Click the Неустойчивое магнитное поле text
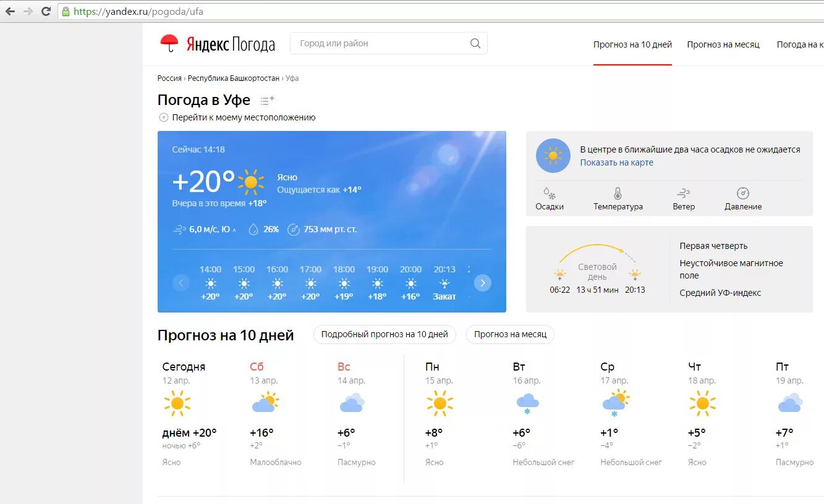The image size is (824, 504). pyautogui.click(x=731, y=269)
